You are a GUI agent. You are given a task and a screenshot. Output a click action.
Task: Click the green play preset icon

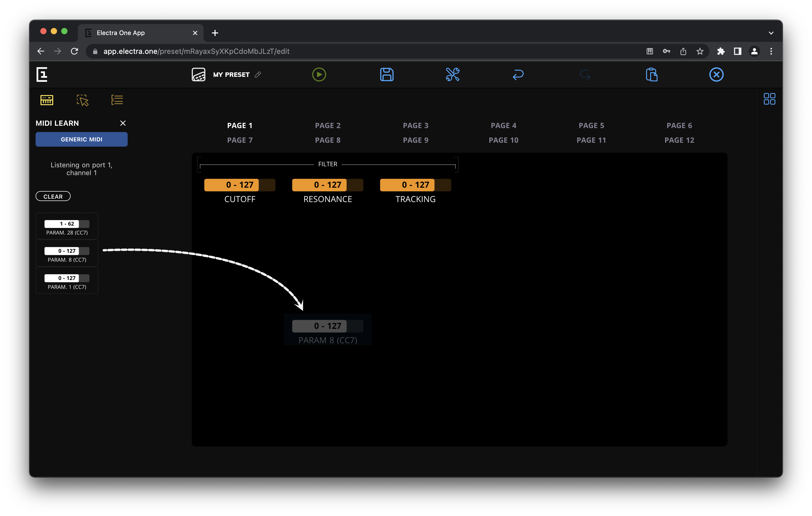coord(319,74)
